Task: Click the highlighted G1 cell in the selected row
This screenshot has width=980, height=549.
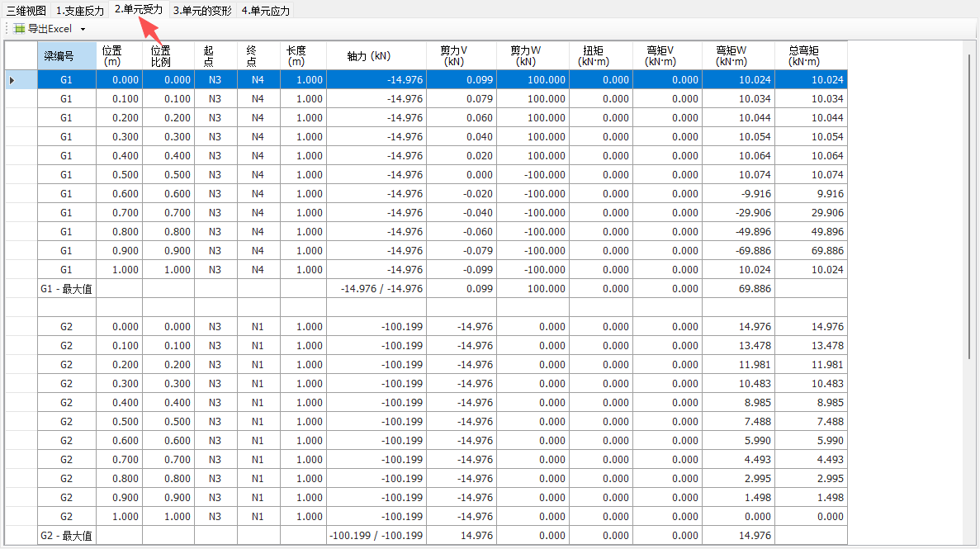Action: coord(67,80)
